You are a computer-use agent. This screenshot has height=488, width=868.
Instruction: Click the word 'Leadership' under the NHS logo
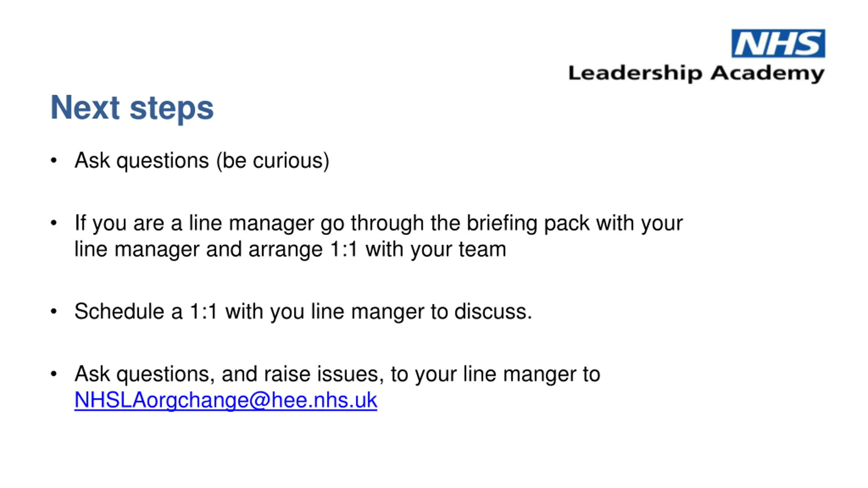(635, 74)
